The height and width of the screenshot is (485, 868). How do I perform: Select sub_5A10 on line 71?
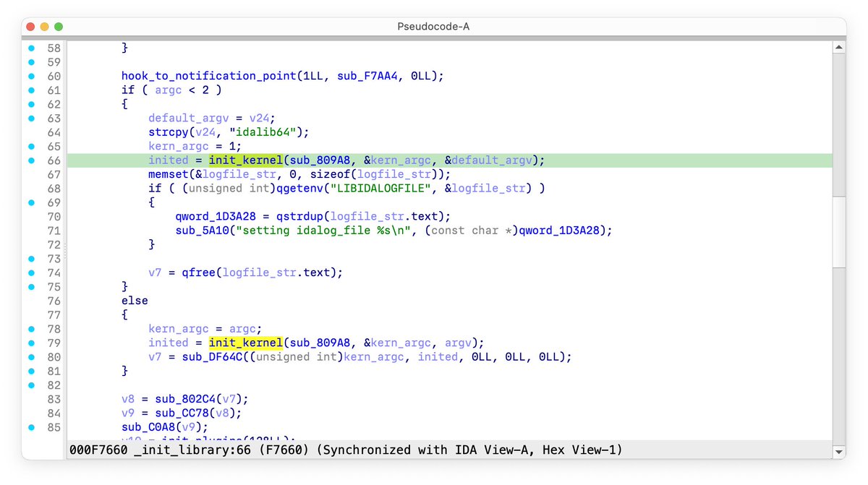(202, 231)
